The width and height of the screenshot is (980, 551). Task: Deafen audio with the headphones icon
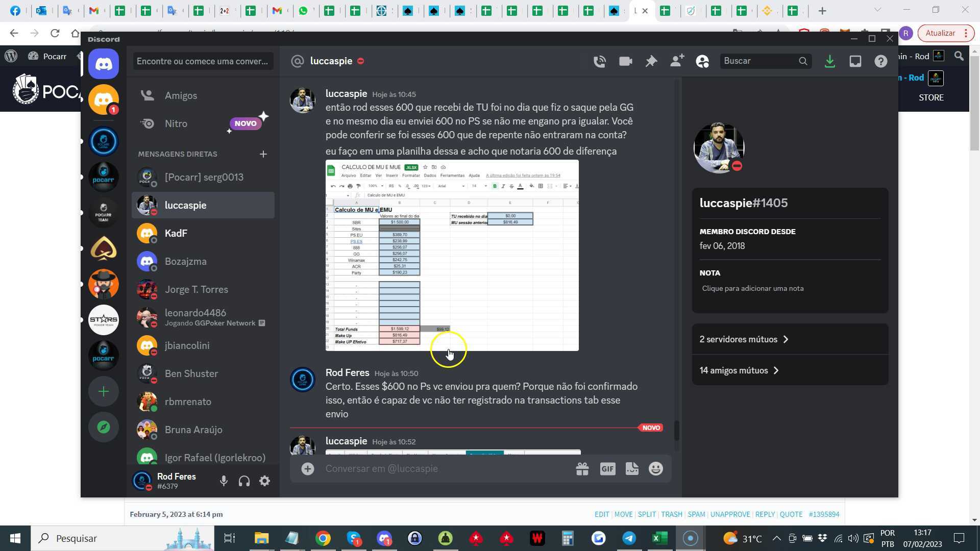(244, 481)
